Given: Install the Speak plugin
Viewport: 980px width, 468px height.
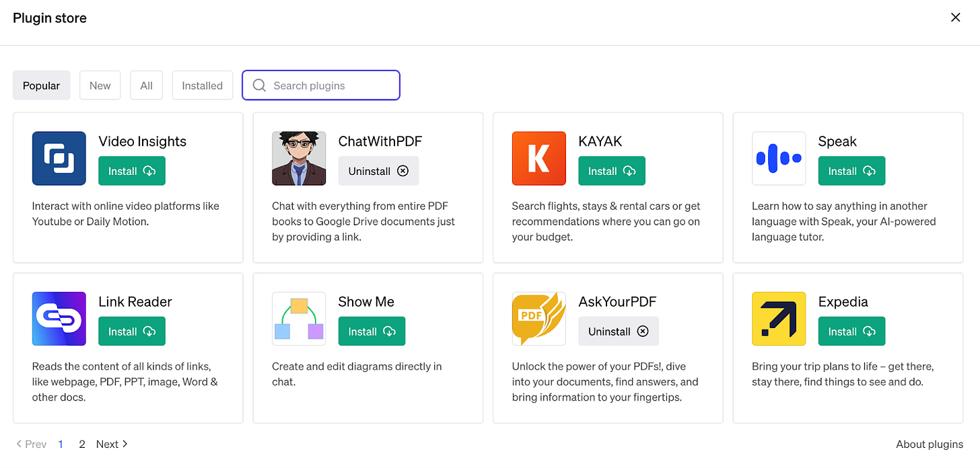Looking at the screenshot, I should coord(851,171).
